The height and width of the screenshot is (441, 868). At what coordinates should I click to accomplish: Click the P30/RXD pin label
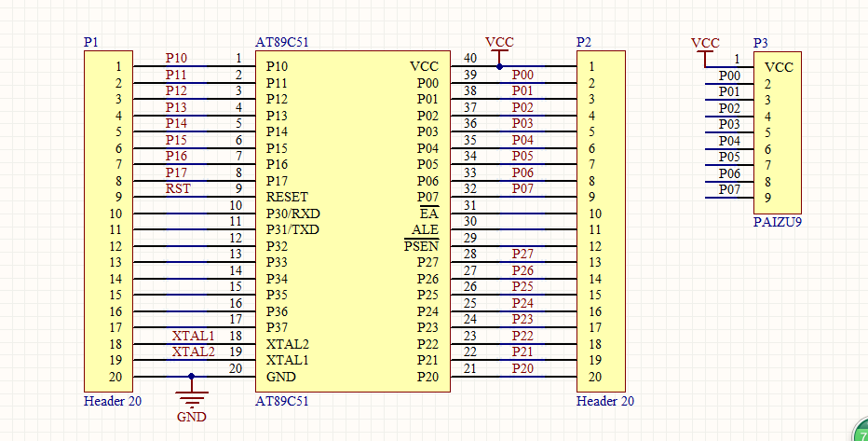(292, 214)
